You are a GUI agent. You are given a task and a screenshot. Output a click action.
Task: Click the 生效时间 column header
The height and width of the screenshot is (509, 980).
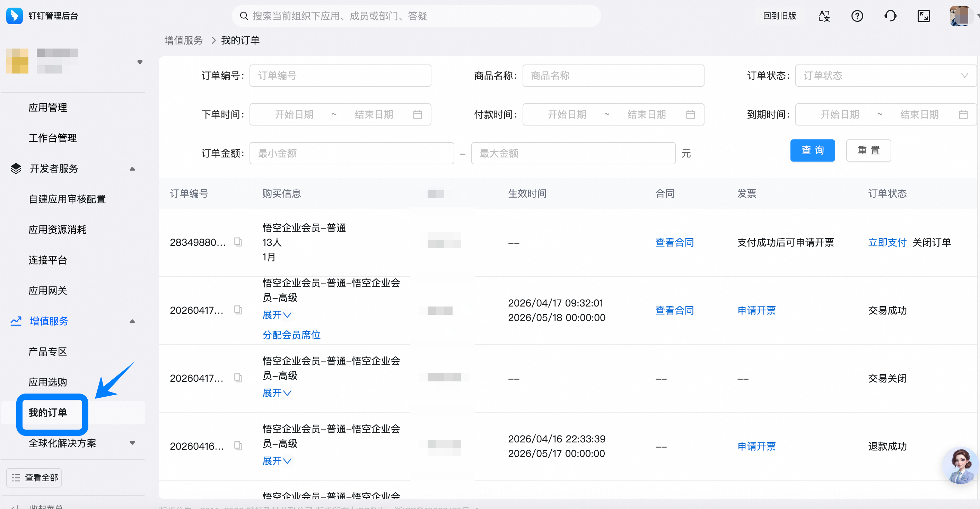coord(527,193)
